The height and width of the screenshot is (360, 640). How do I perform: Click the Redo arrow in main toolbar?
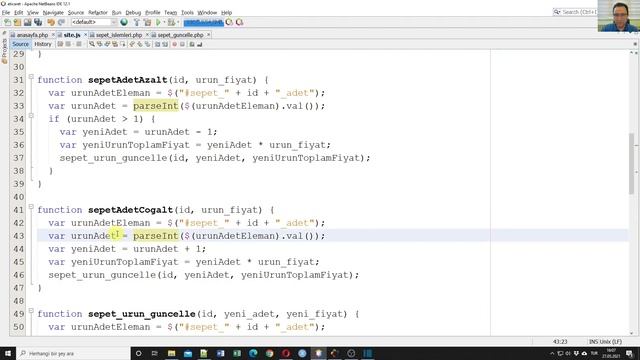point(61,22)
